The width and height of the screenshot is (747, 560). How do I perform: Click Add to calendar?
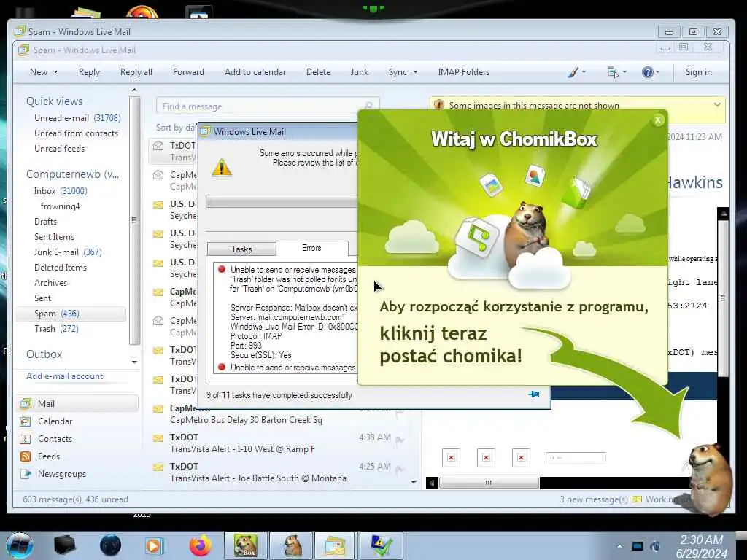(x=255, y=72)
